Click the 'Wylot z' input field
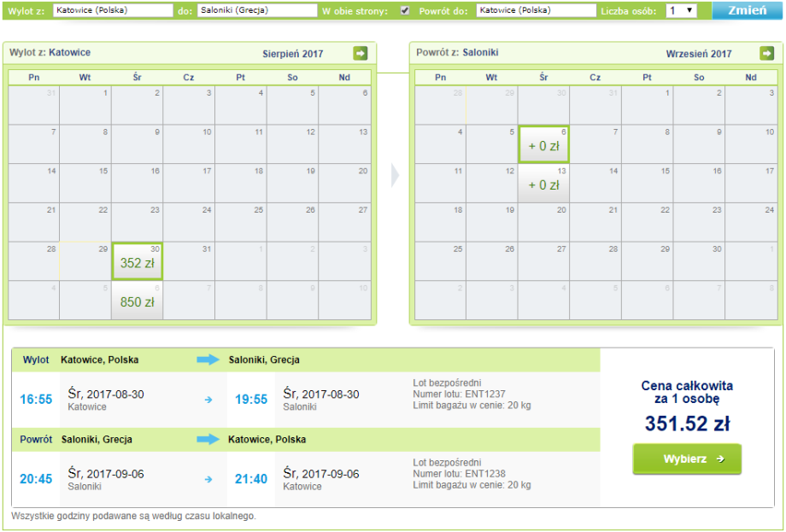Screen dimensions: 786x532 (113, 11)
